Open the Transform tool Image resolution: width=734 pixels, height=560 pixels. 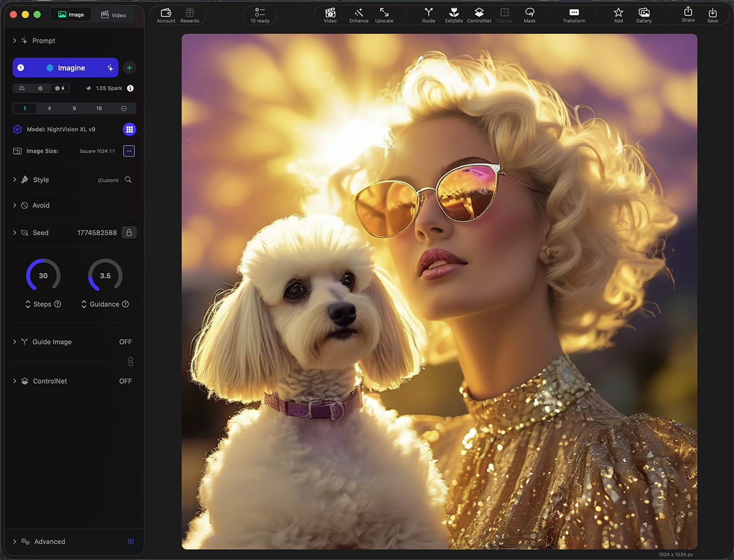574,15
